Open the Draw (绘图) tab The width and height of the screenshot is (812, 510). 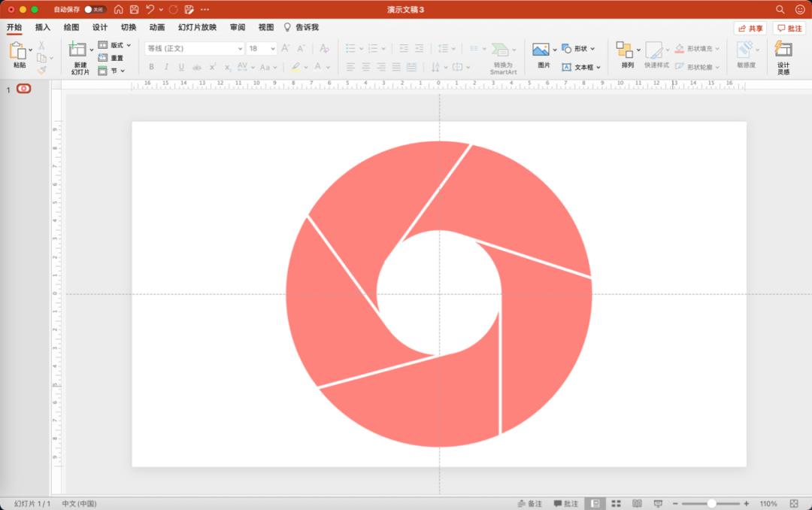click(x=71, y=28)
